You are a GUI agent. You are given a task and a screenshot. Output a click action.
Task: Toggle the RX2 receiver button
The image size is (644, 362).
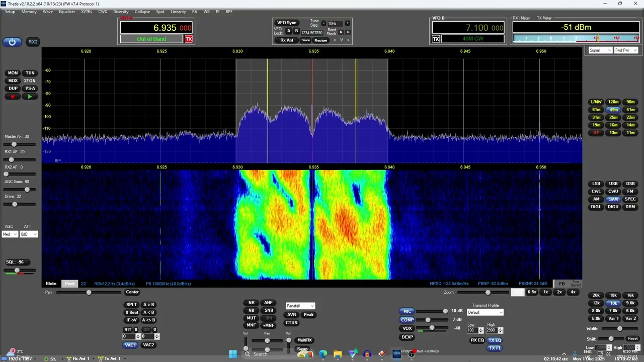33,42
